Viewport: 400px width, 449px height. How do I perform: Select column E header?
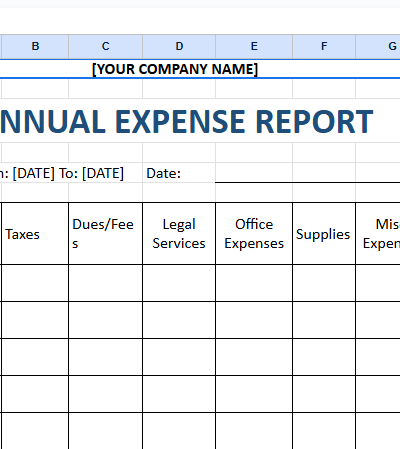[254, 46]
